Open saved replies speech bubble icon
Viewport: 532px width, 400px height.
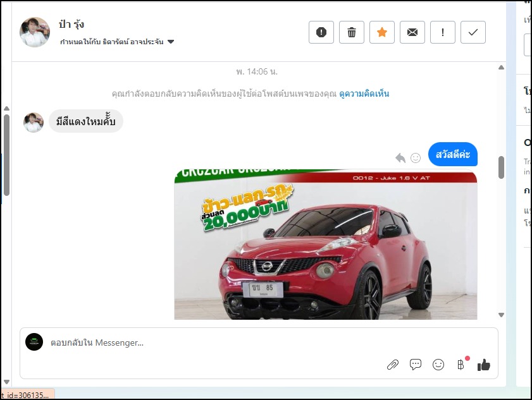[415, 365]
